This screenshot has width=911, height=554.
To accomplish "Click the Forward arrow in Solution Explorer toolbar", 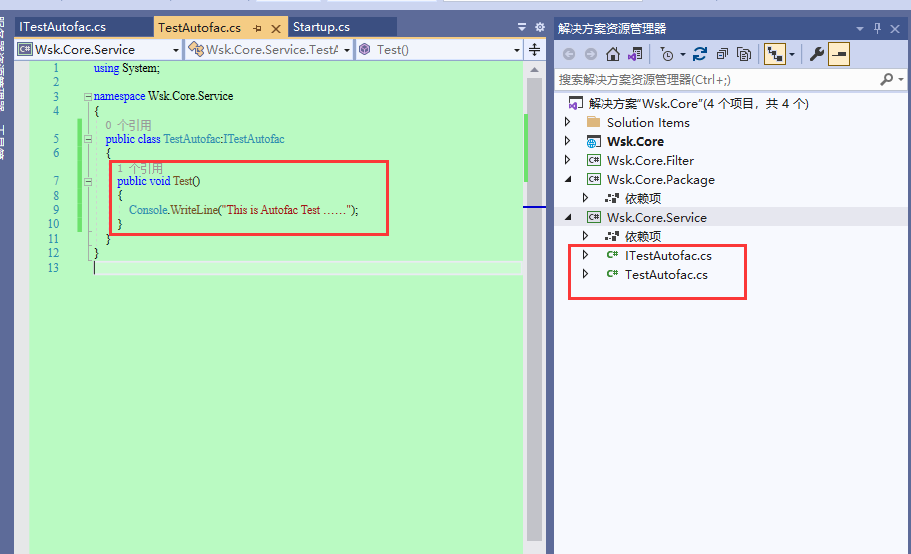I will pyautogui.click(x=590, y=54).
